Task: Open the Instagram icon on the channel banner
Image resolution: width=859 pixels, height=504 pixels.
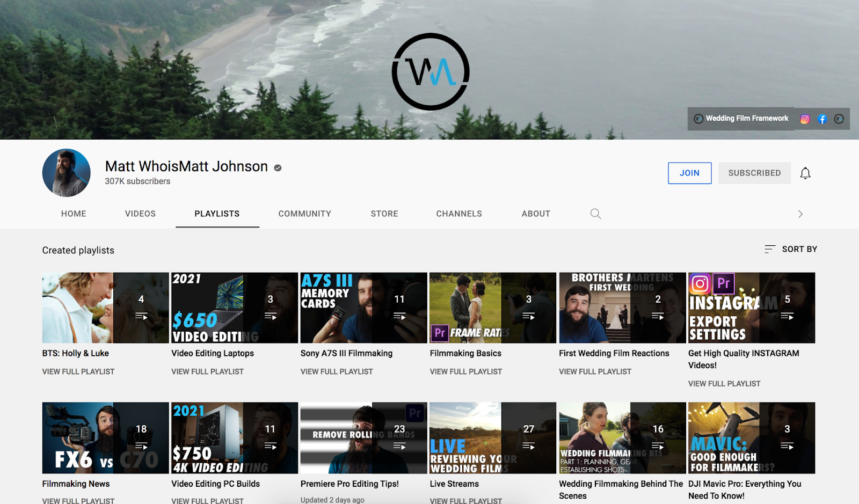Action: click(804, 119)
